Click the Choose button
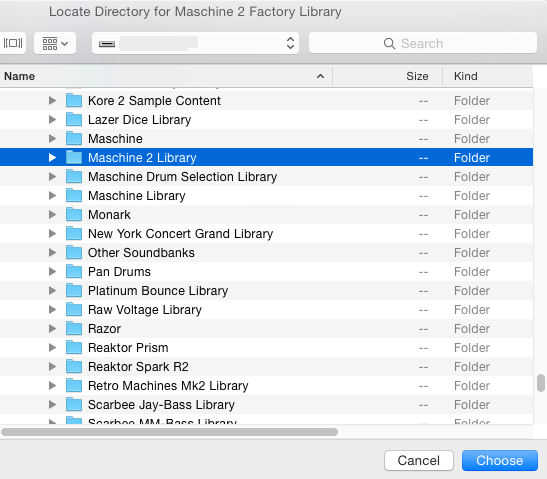Screen dimensions: 547x479 coord(500,461)
